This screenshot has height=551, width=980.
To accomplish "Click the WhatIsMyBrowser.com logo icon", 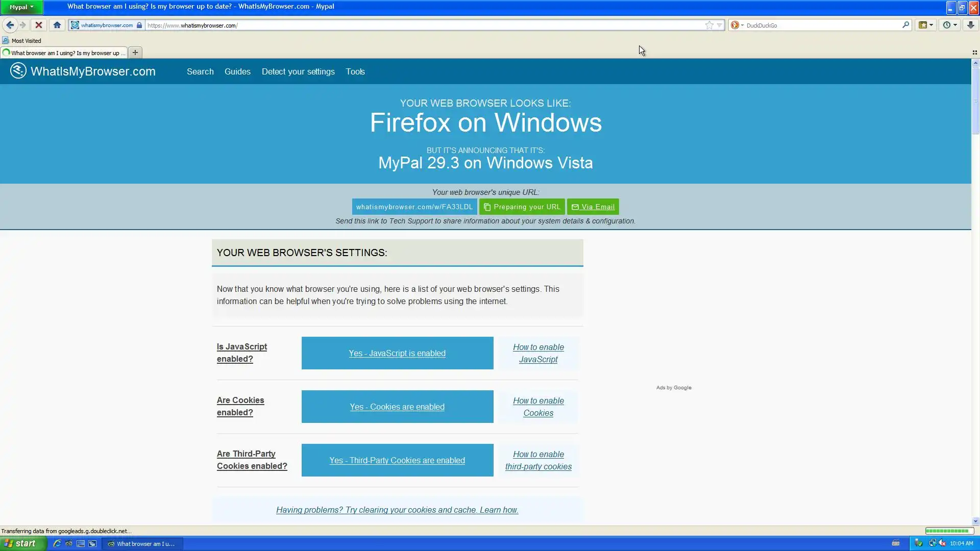I will [x=18, y=71].
